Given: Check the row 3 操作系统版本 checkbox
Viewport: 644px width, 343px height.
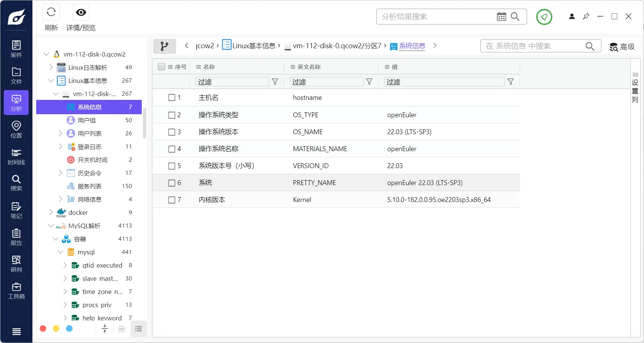Looking at the screenshot, I should 172,132.
